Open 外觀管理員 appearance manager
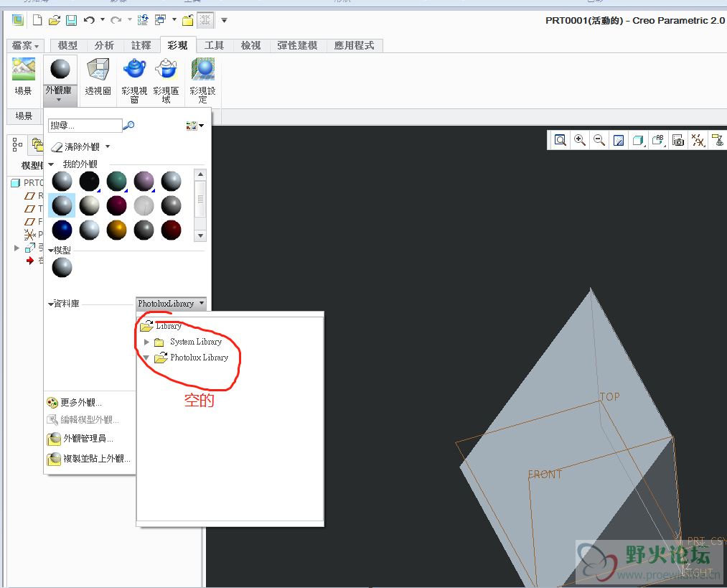The image size is (727, 588). tap(80, 439)
